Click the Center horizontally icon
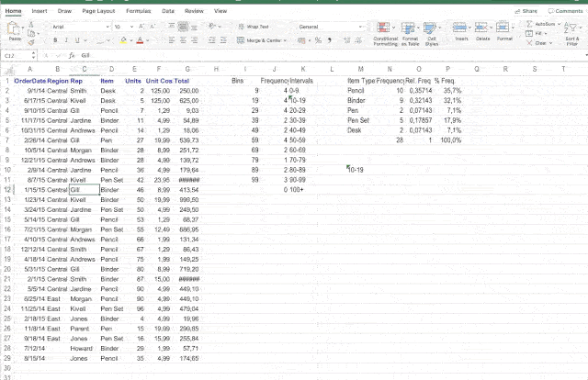 tap(183, 40)
